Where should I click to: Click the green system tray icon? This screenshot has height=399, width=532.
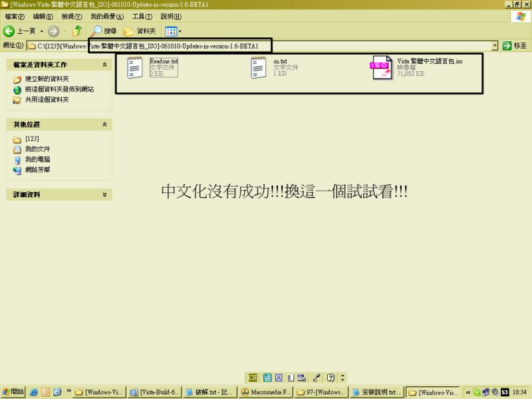[x=477, y=392]
